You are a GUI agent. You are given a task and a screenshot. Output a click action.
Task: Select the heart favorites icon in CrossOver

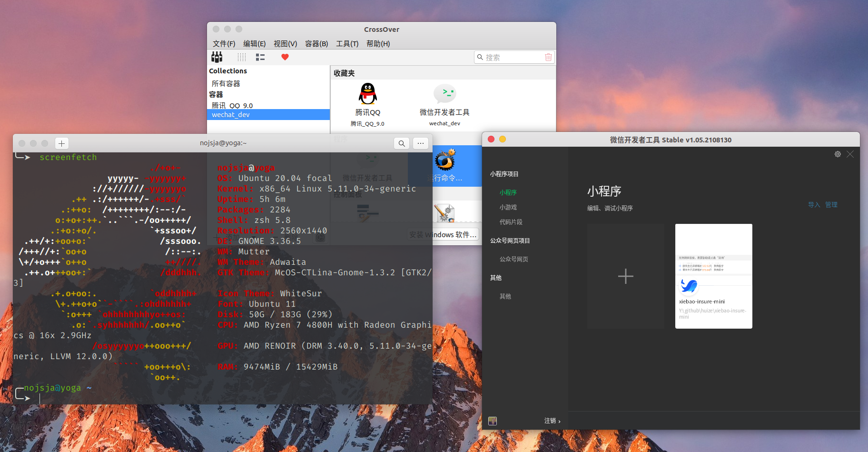285,57
